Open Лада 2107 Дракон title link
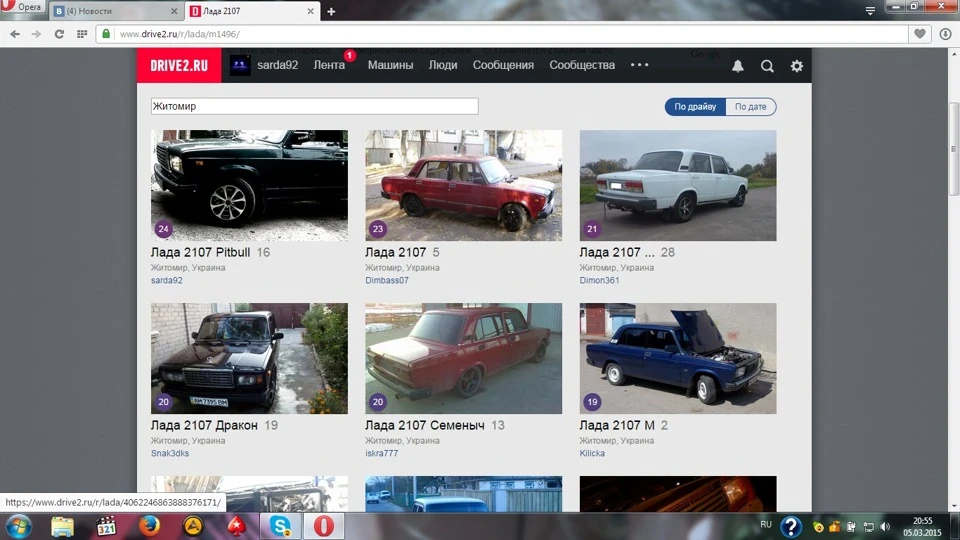This screenshot has height=540, width=960. click(204, 425)
